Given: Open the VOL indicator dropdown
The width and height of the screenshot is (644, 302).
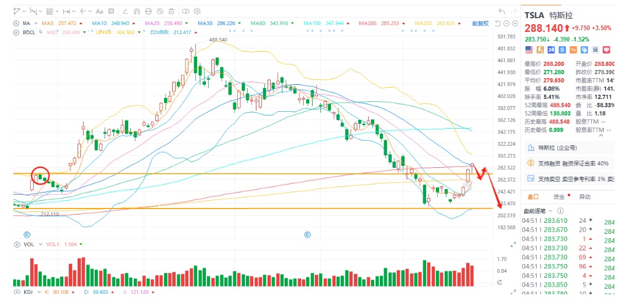Looking at the screenshot, I should [x=40, y=244].
